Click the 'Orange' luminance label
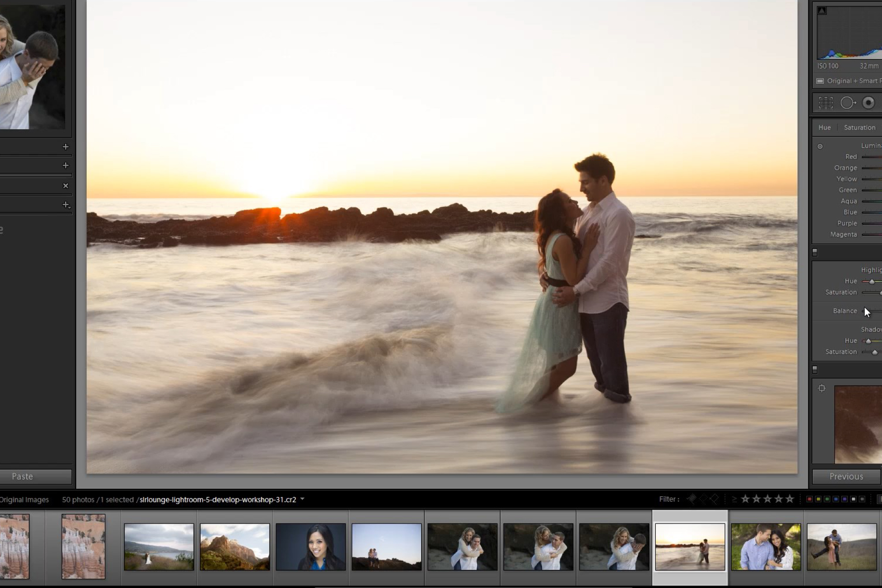This screenshot has height=588, width=882. (x=845, y=168)
